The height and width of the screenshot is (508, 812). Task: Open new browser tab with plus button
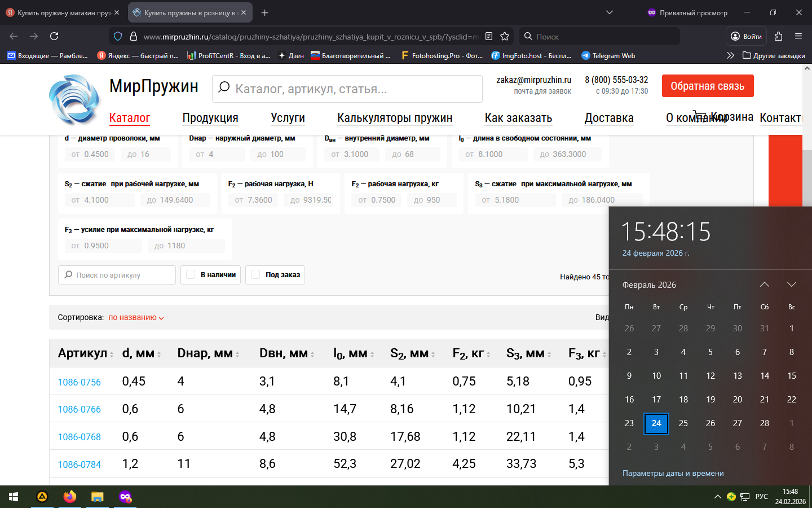pyautogui.click(x=265, y=12)
